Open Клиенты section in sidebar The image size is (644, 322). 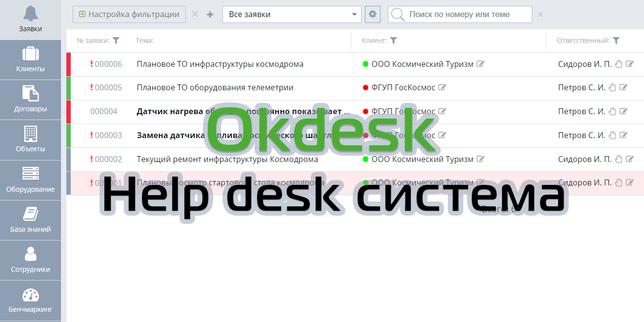point(30,60)
